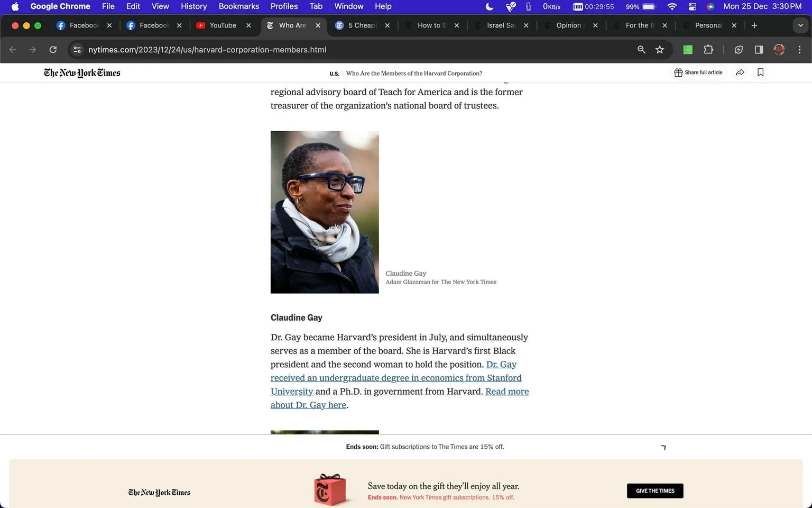This screenshot has width=812, height=508.
Task: Click the Google Chrome app menu
Action: tap(60, 6)
